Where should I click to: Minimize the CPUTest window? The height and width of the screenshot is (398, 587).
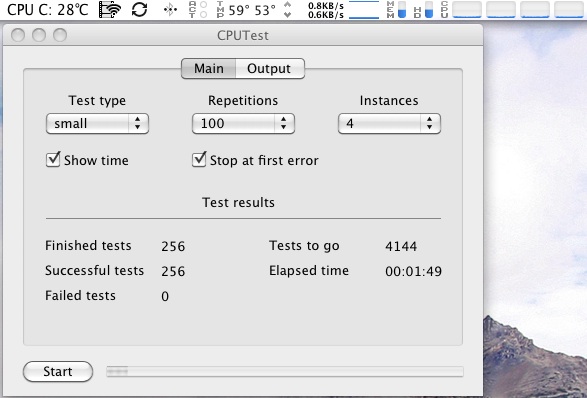tap(39, 35)
